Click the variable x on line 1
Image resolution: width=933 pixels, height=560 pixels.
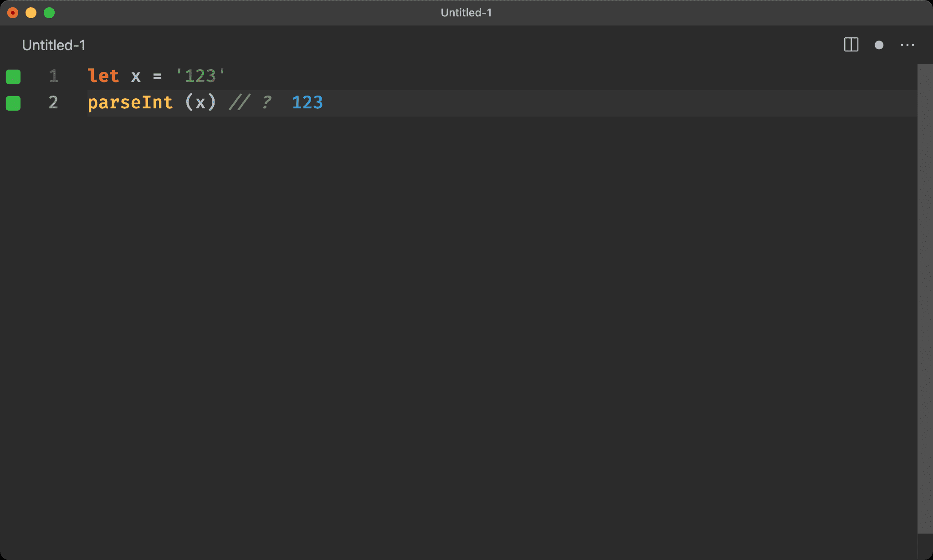(x=136, y=76)
